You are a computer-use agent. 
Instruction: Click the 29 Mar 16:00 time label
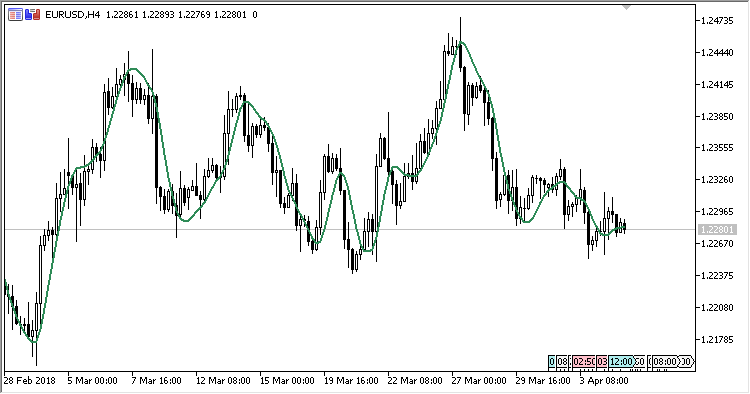(x=543, y=381)
